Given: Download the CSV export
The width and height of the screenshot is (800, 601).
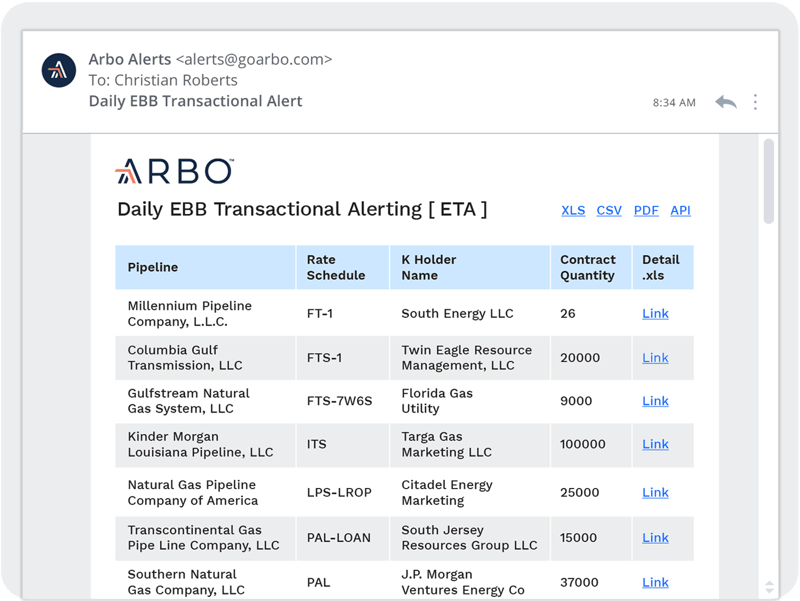Looking at the screenshot, I should tap(609, 210).
